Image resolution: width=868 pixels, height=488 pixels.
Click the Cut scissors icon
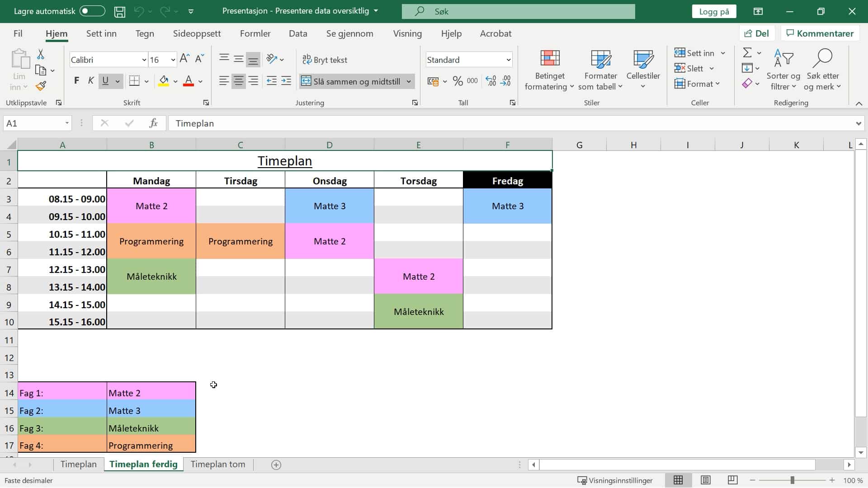41,54
